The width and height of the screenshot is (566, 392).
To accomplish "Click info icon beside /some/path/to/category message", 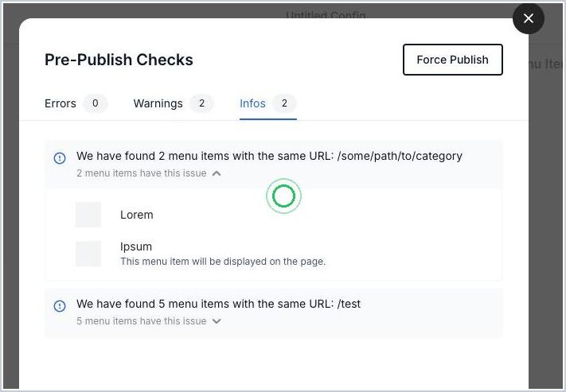I will [60, 158].
